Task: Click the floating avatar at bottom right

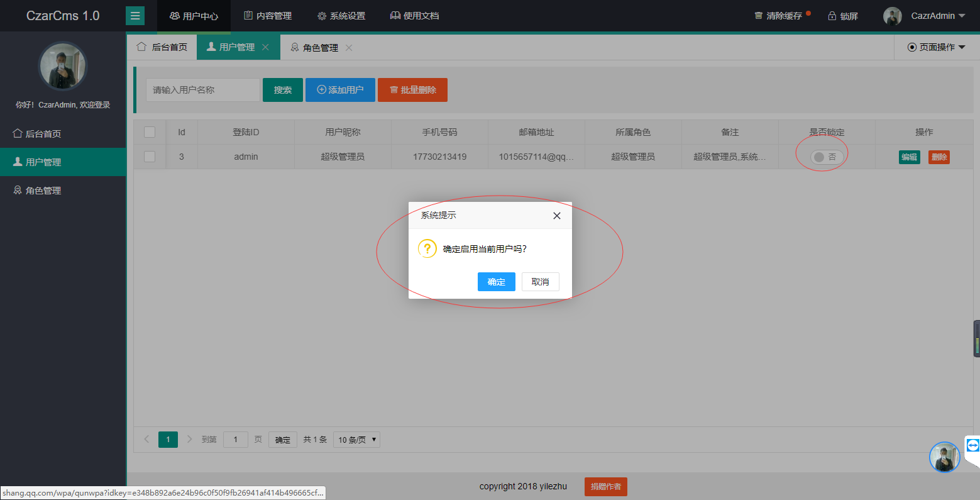Action: (944, 457)
